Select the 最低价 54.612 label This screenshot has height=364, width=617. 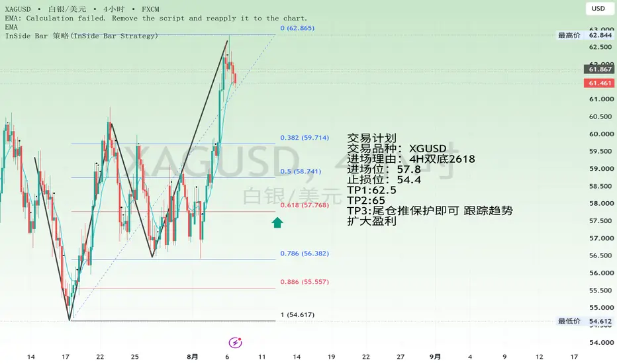pyautogui.click(x=585, y=321)
